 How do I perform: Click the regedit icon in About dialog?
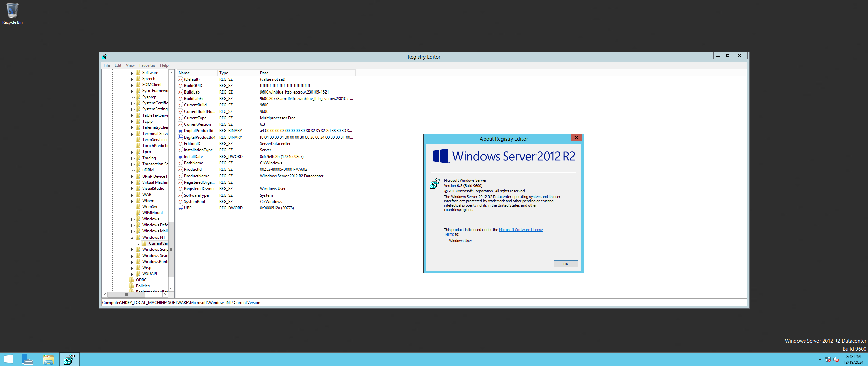click(435, 184)
